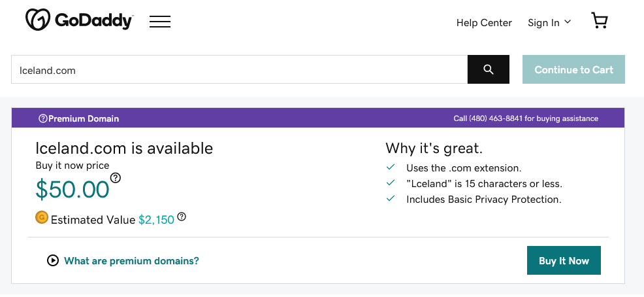Expand the Sign In dropdown

click(x=549, y=23)
